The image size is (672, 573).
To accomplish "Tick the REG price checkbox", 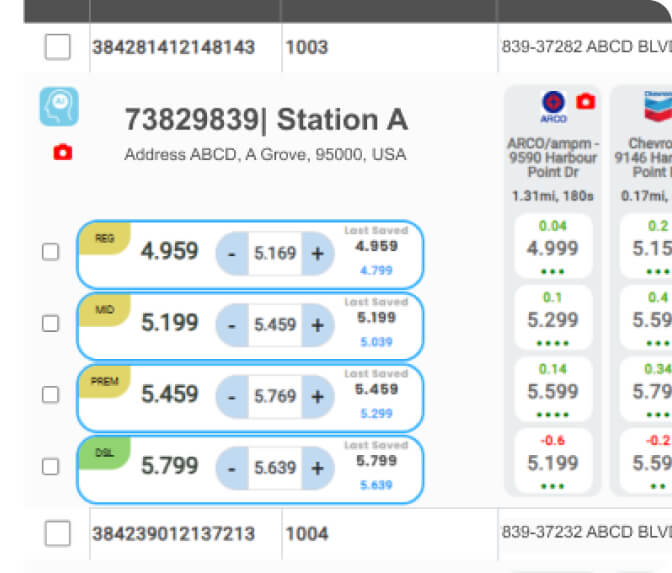I will 51,252.
